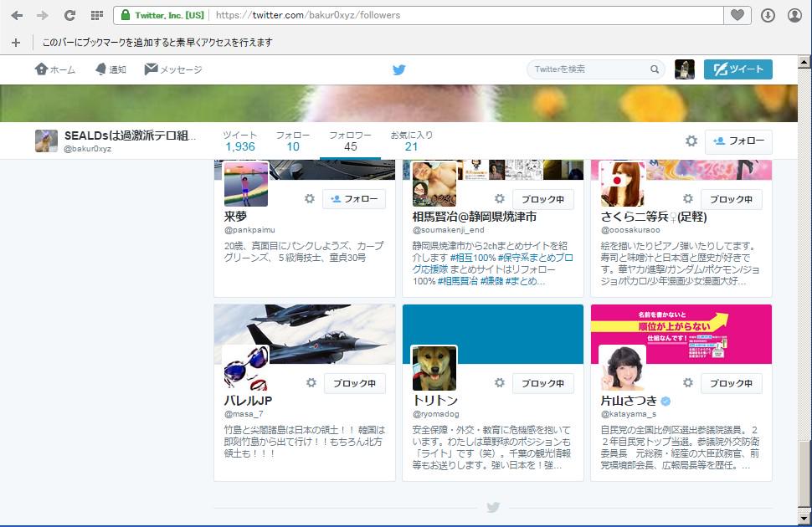Click the 相馬賢治 avatar thumbnail

click(x=434, y=184)
